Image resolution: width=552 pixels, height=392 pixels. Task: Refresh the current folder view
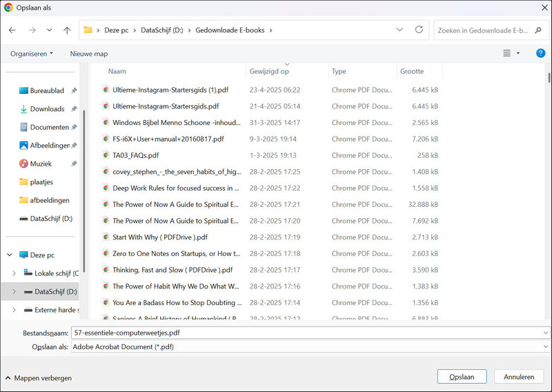(x=419, y=30)
